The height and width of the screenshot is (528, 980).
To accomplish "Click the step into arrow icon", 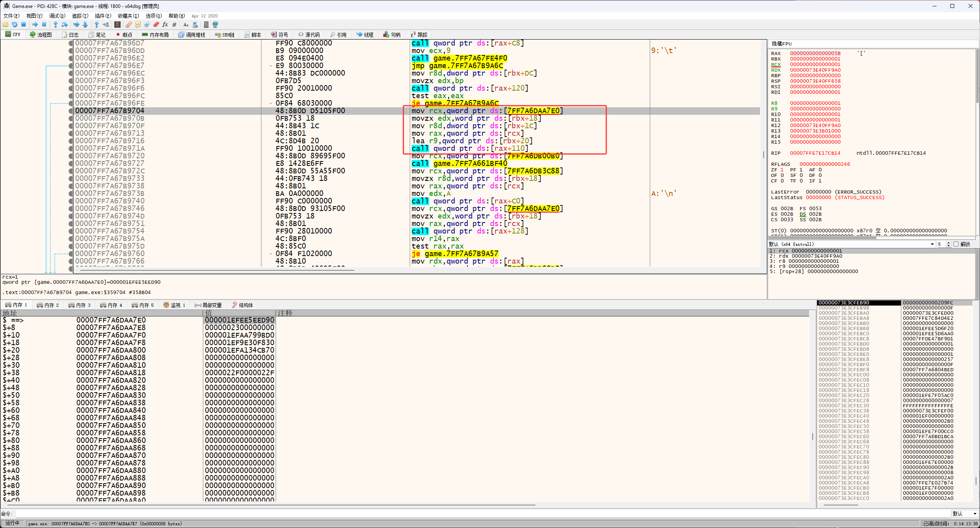I will (55, 25).
